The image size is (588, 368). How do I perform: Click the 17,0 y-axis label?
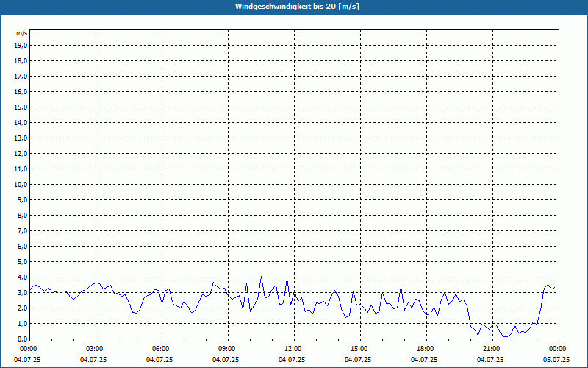point(21,77)
